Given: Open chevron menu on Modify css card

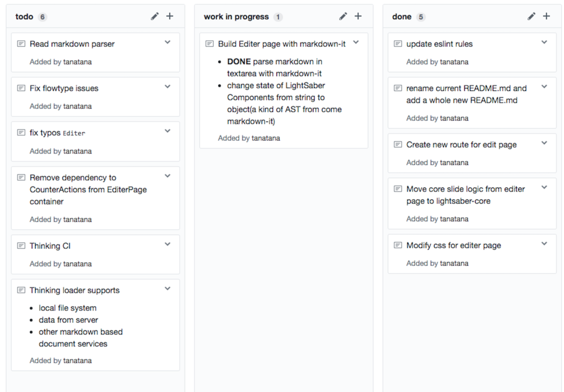Looking at the screenshot, I should [x=544, y=243].
